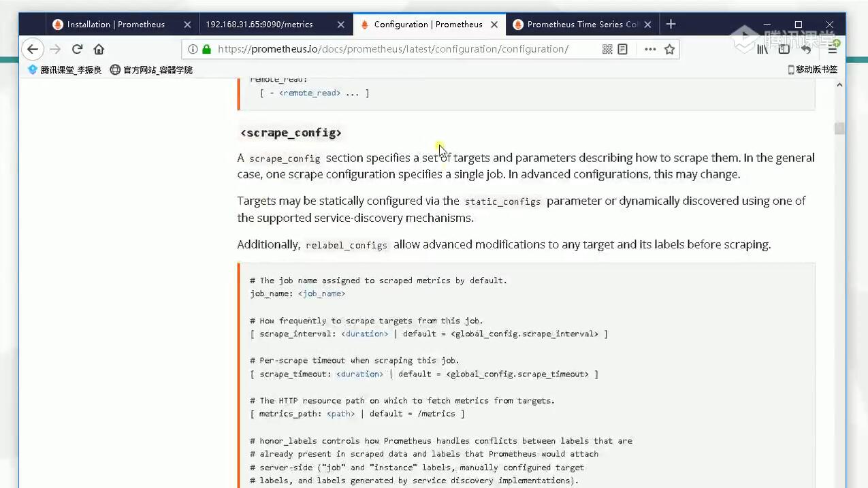Click the inline code static_configs
The image size is (868, 488).
coord(502,201)
